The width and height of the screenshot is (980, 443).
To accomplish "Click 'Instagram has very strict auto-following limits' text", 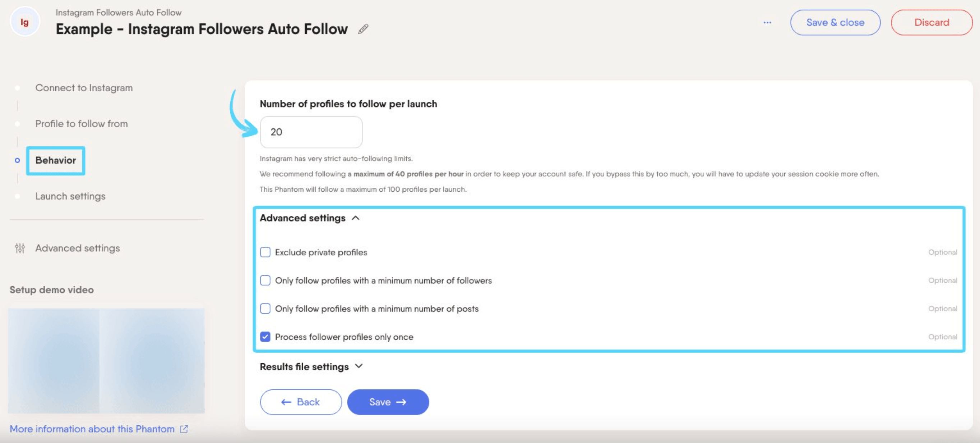I will coord(336,159).
